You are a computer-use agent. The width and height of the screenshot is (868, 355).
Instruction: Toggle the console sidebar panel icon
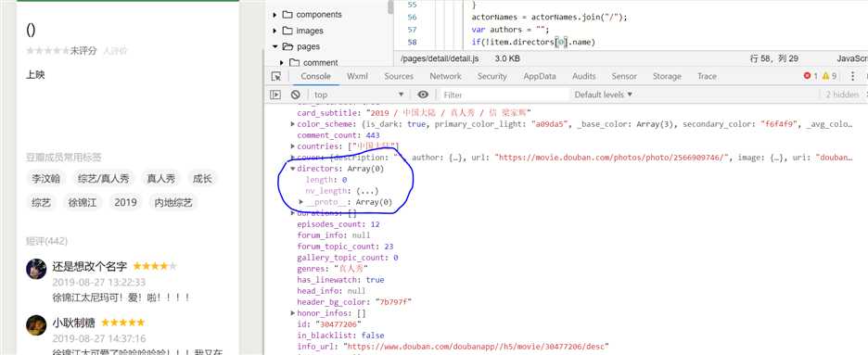coord(275,95)
